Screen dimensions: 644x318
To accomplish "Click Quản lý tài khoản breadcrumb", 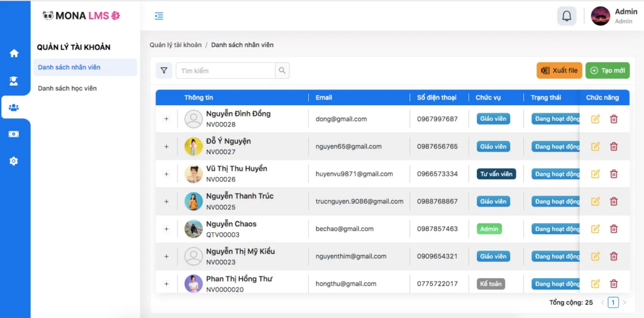I will coord(175,45).
